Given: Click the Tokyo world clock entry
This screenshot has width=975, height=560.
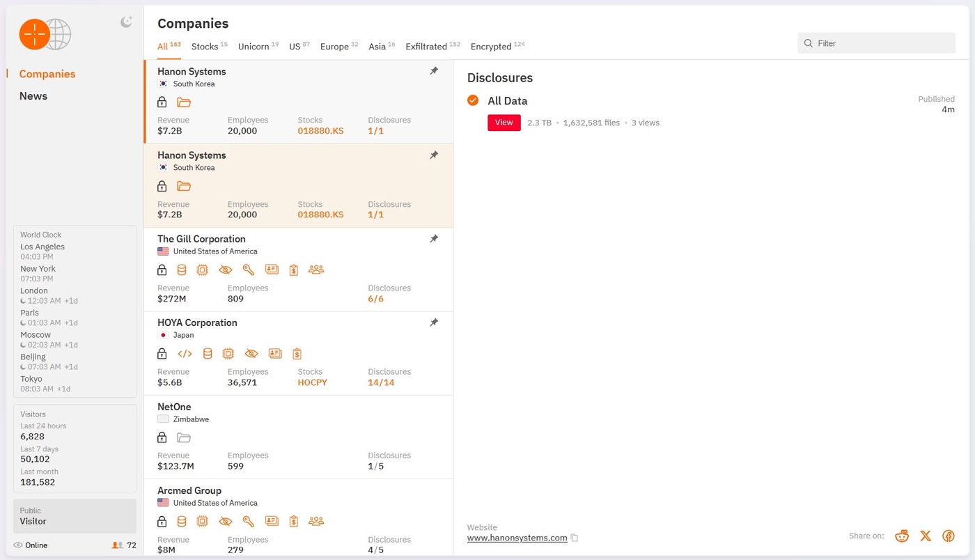Looking at the screenshot, I should tap(45, 384).
